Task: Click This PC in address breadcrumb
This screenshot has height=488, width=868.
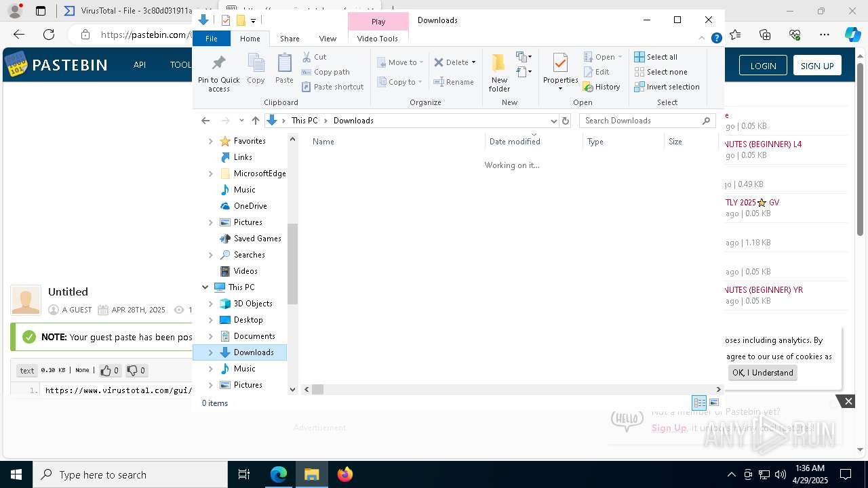Action: (x=304, y=121)
